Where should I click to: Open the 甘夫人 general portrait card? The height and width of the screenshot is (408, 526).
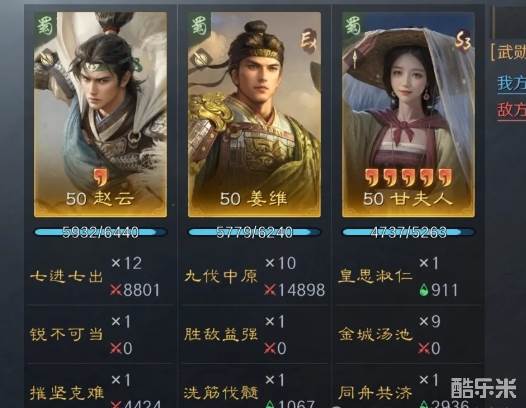(x=408, y=115)
